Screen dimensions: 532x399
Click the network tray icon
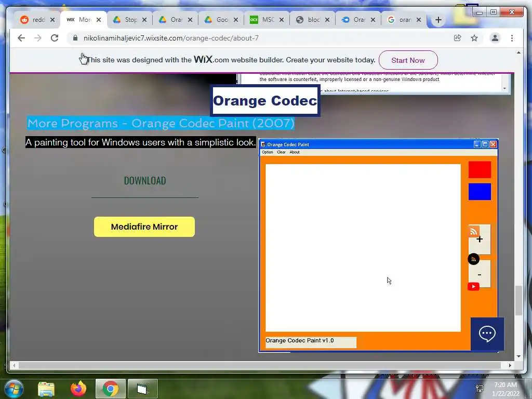click(x=480, y=389)
